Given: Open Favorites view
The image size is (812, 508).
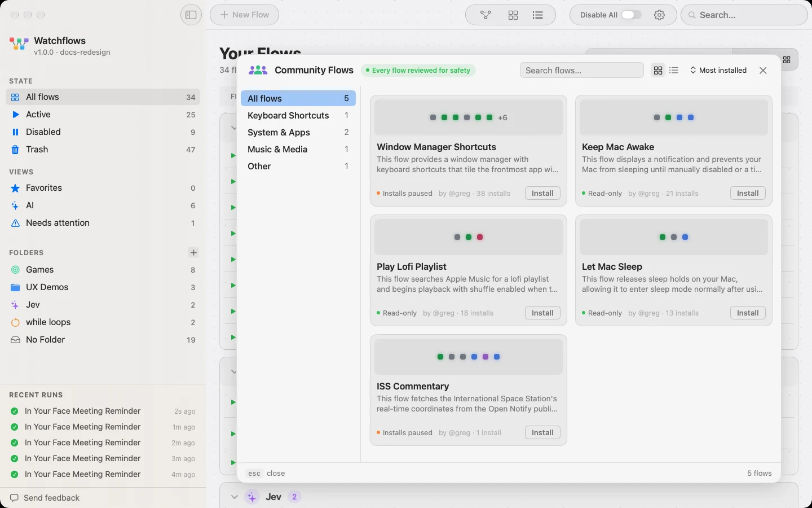Looking at the screenshot, I should [x=103, y=188].
